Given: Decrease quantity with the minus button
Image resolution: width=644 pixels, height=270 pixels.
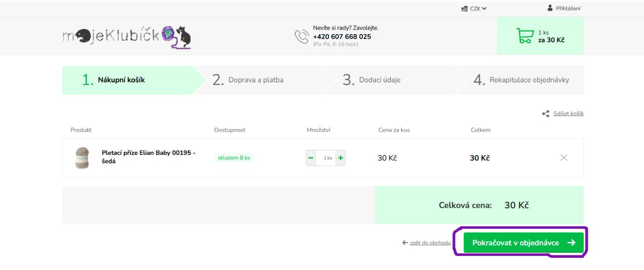Looking at the screenshot, I should (311, 158).
